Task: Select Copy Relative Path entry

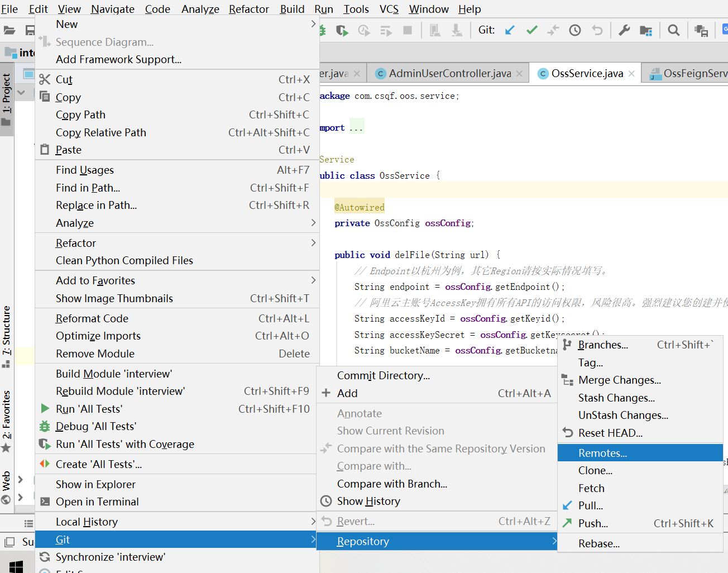Action: (177, 132)
